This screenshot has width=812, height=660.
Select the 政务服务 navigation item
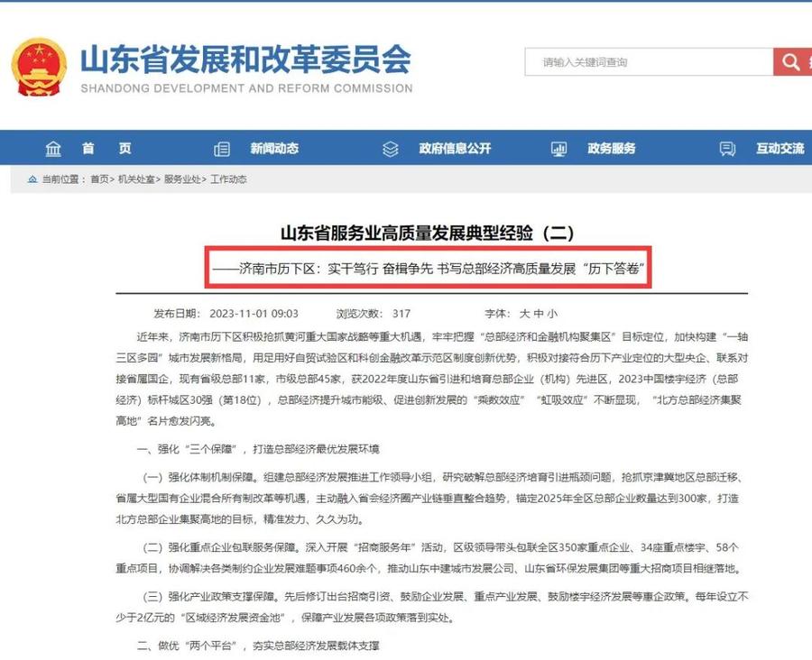[611, 149]
